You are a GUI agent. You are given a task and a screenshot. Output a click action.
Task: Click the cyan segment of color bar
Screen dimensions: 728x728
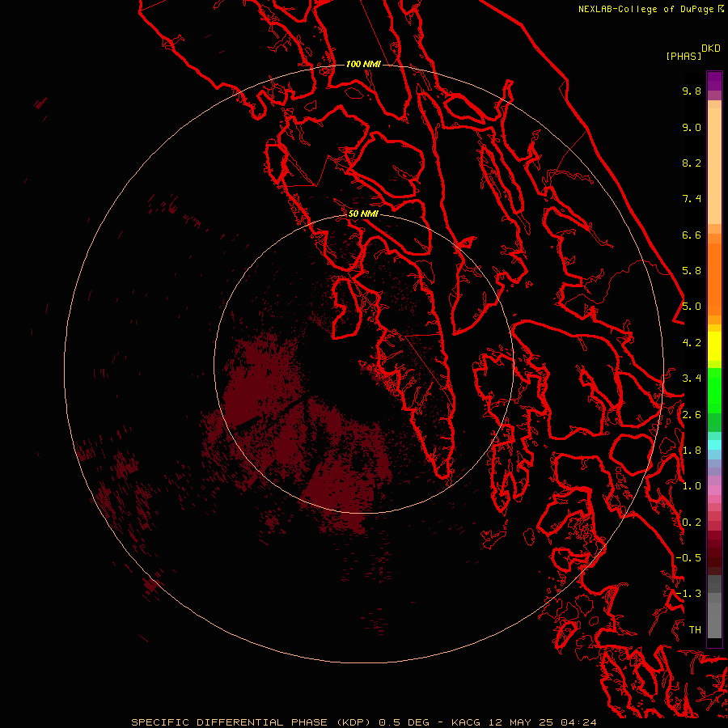click(x=714, y=444)
